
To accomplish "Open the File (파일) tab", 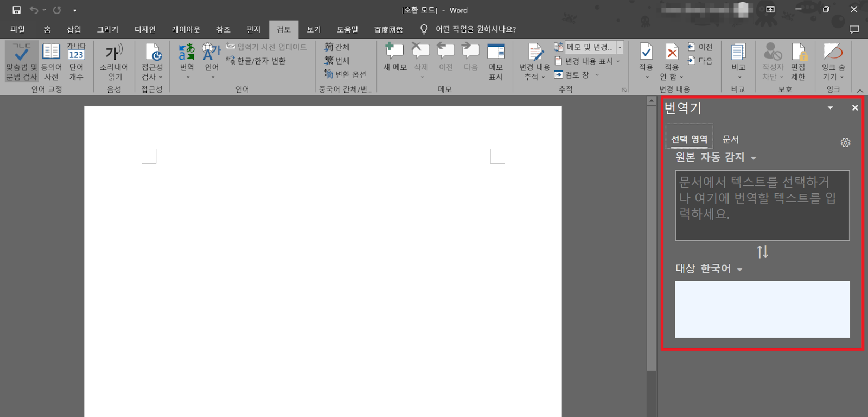I will pos(18,29).
